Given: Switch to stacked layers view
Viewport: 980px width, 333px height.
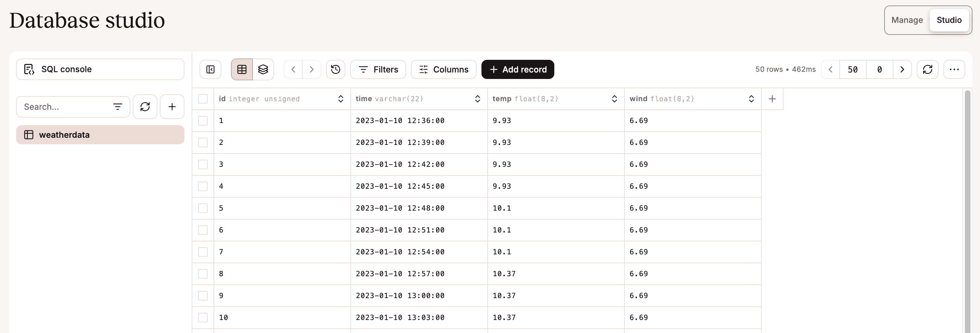Looking at the screenshot, I should [263, 69].
